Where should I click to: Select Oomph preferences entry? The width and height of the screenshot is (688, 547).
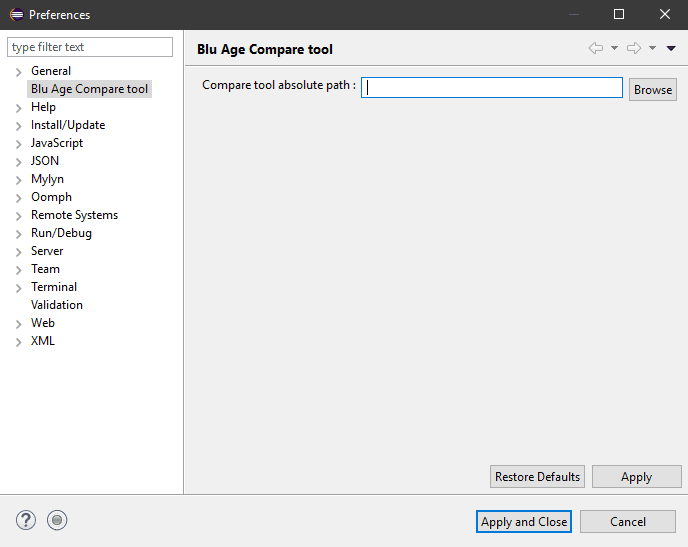(51, 197)
